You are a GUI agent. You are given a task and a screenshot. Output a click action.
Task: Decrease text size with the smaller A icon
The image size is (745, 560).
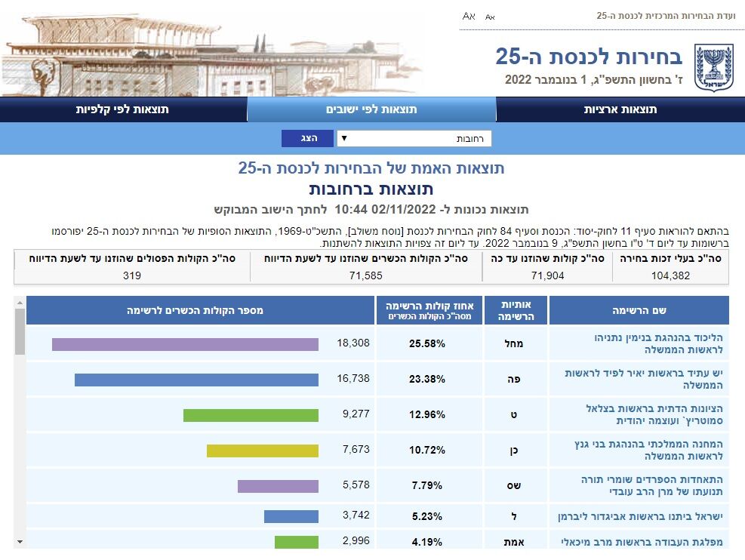click(490, 16)
